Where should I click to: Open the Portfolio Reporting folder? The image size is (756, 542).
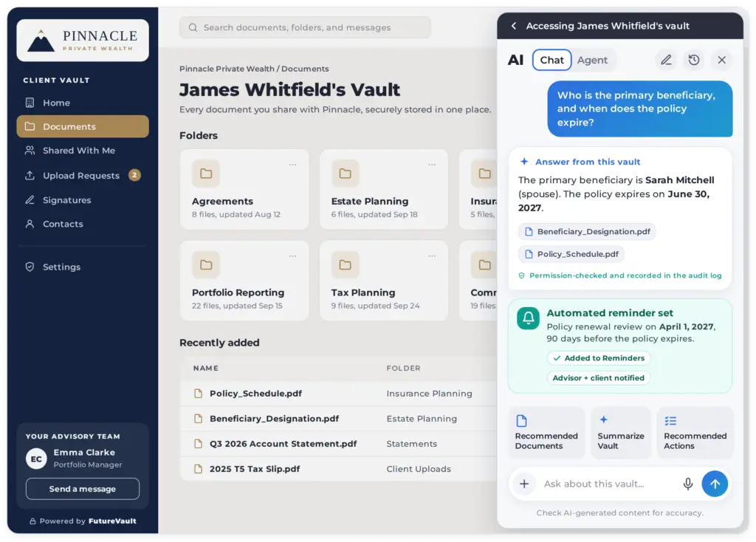244,281
